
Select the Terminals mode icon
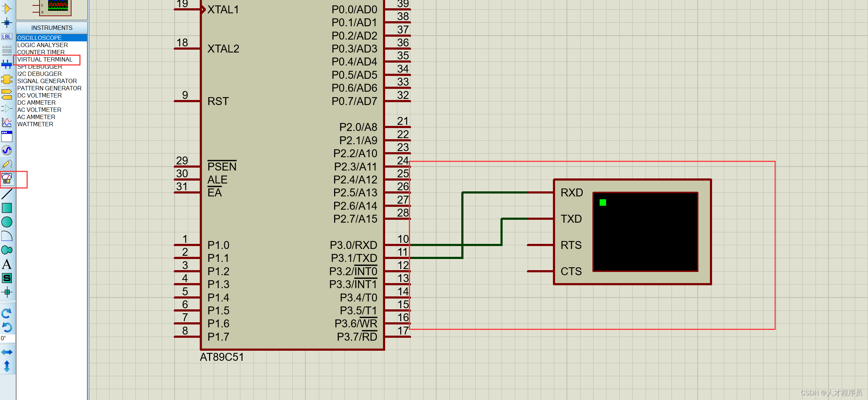[x=7, y=94]
